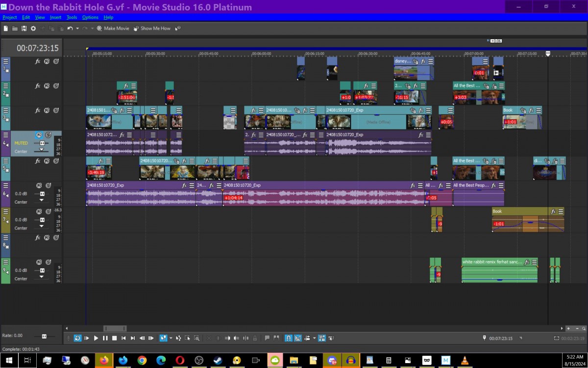Open the Edit menu
The image size is (588, 368).
point(26,17)
